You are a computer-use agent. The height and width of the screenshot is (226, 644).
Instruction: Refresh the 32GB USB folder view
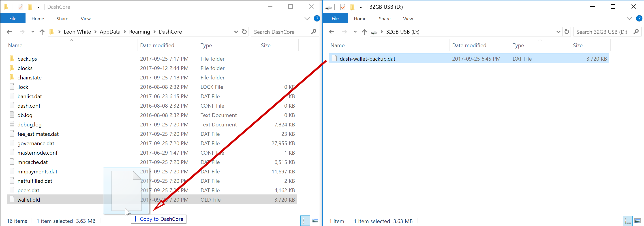click(567, 32)
